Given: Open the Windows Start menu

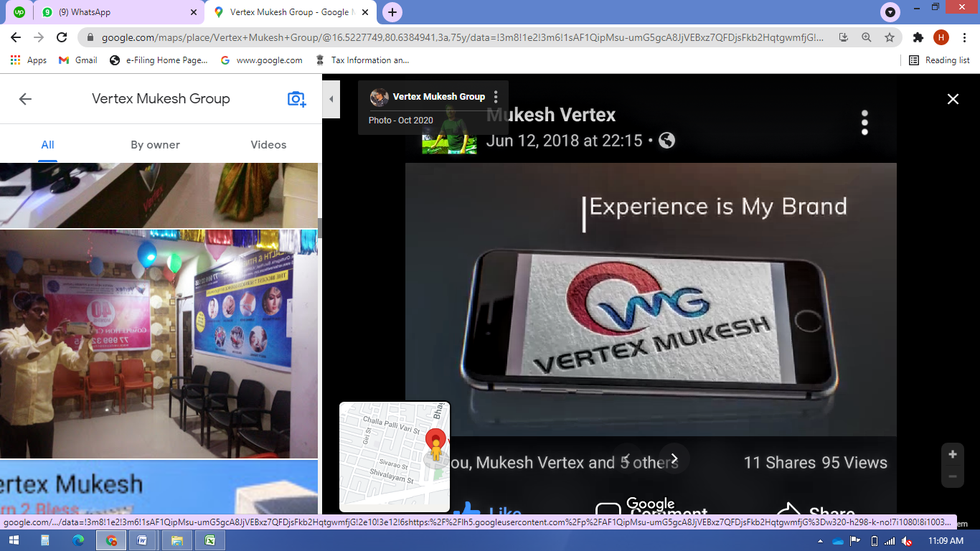Looking at the screenshot, I should [13, 540].
